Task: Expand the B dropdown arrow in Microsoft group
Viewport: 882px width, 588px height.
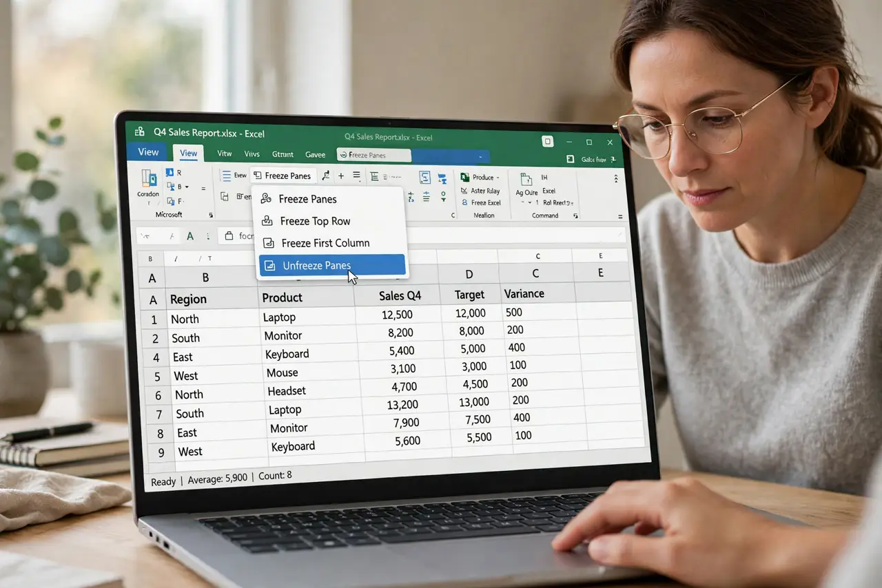Action: pos(186,187)
